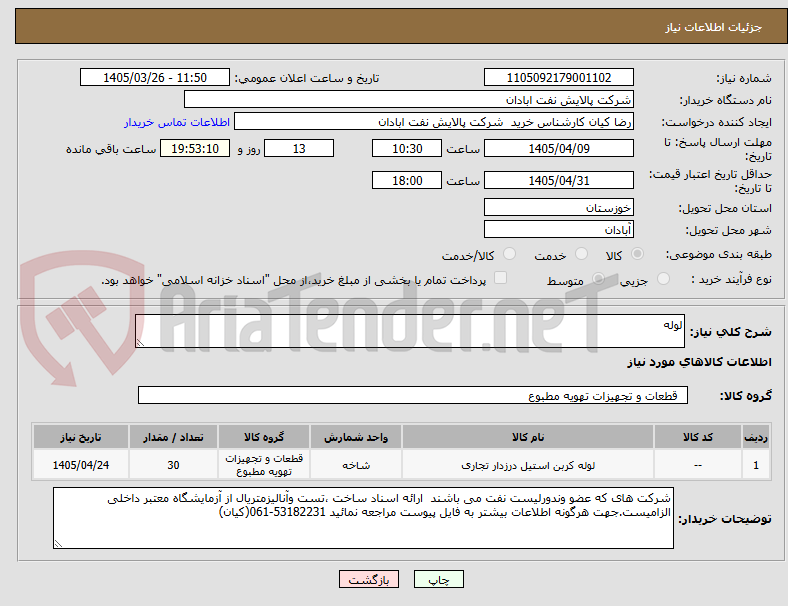Select the کالا/خدمت radio button

509,254
